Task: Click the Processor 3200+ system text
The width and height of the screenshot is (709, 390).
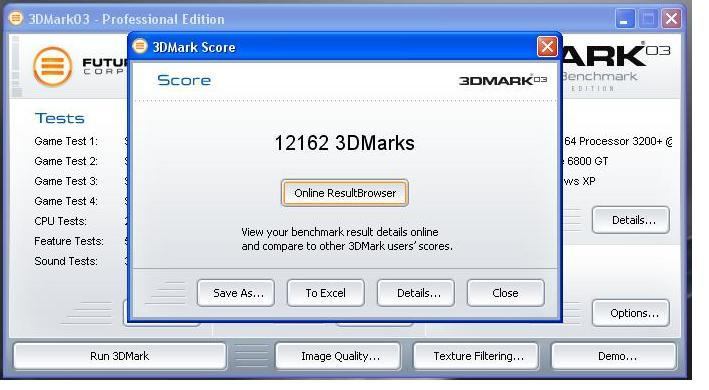Action: pos(618,141)
